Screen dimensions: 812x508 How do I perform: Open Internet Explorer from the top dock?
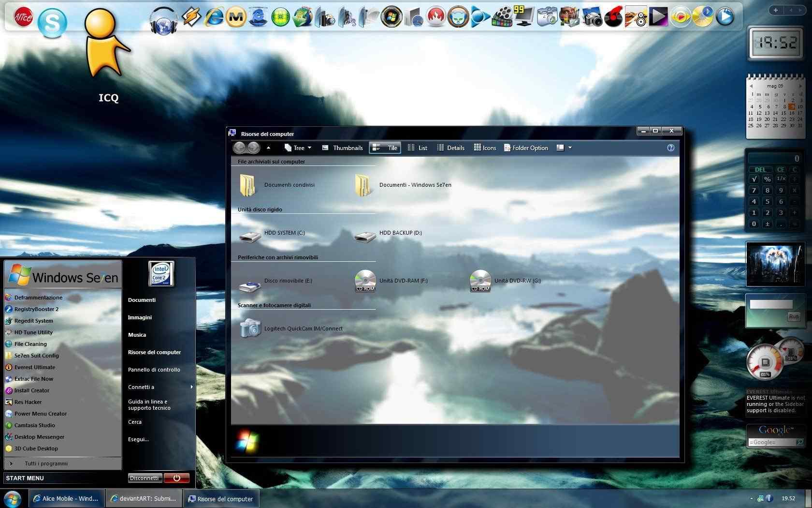pyautogui.click(x=214, y=17)
